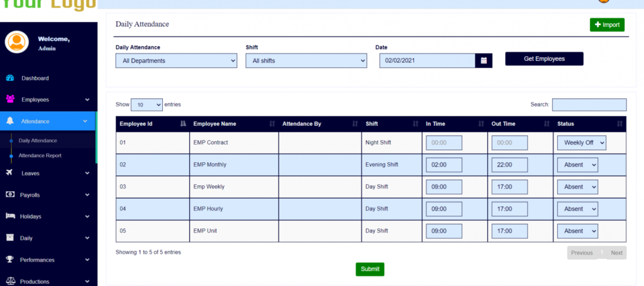Click the 'Showing 1 to 5 of 5 entries' text
644x286 pixels.
148,252
